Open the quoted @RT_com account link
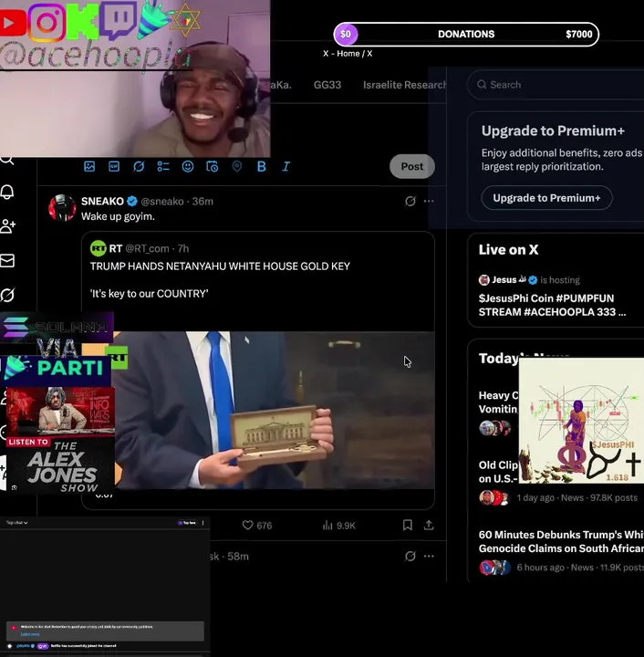 pos(147,248)
